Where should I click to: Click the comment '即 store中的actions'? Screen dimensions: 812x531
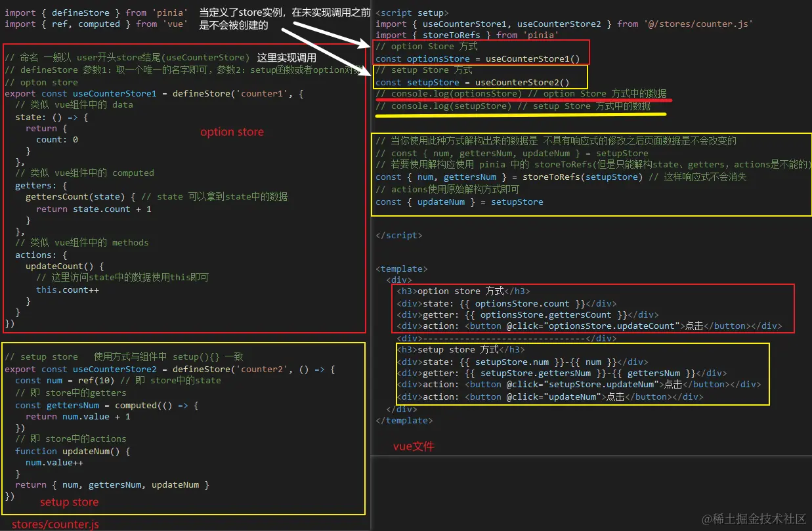click(x=70, y=439)
